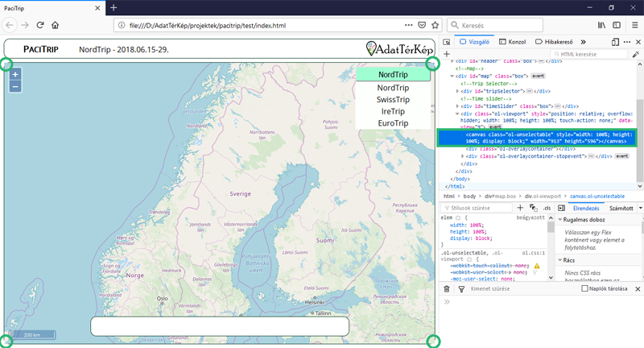Focus the HTML keresése search field
Image resolution: width=644 pixels, height=348 pixels.
[x=589, y=54]
